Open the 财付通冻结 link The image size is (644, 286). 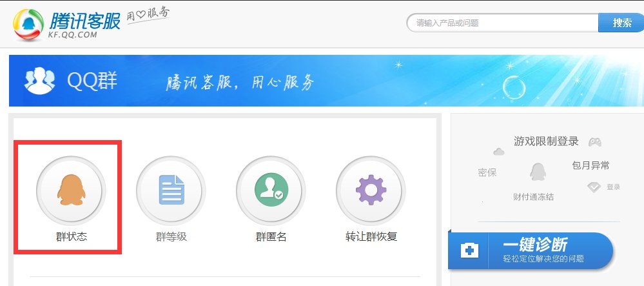pos(532,197)
